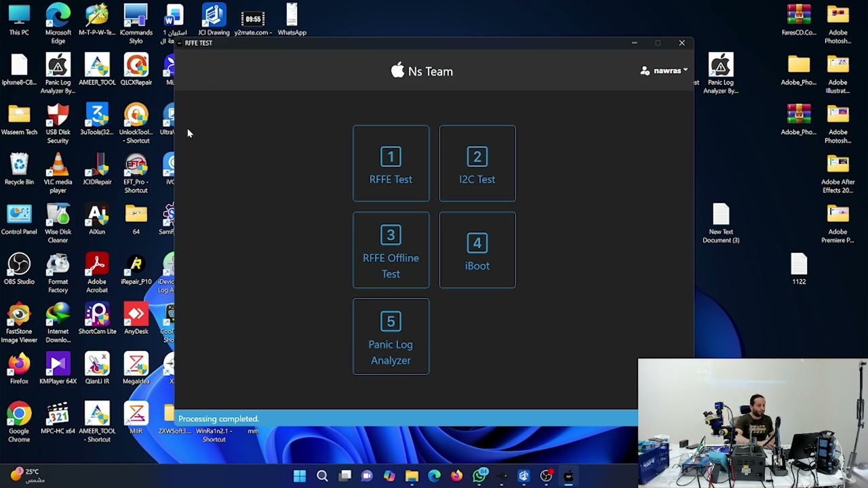Select the USB Disk Security icon
This screenshot has width=868, height=488.
coord(58,123)
